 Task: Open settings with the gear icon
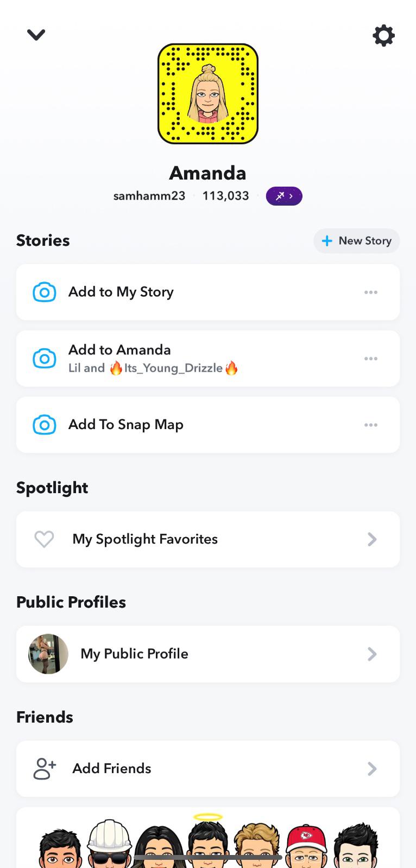pos(383,36)
